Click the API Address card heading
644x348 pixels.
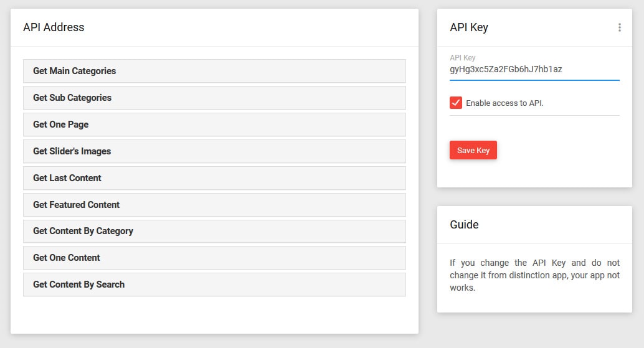pyautogui.click(x=54, y=27)
